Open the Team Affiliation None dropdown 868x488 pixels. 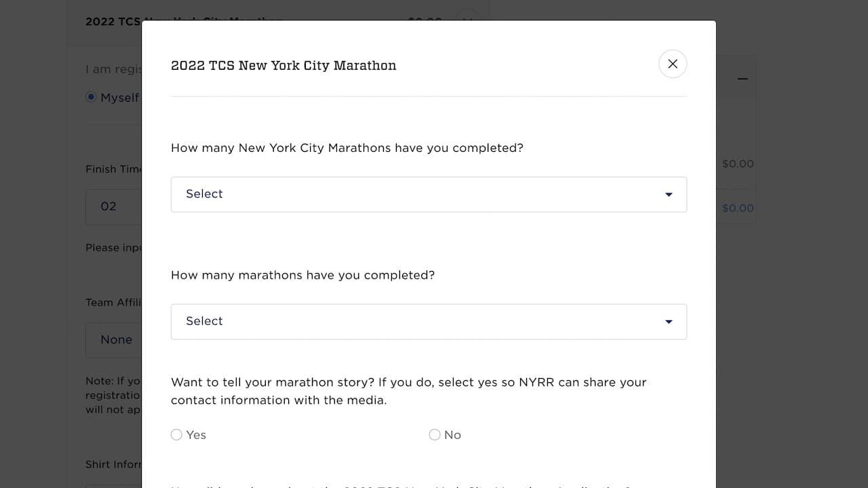(x=113, y=340)
